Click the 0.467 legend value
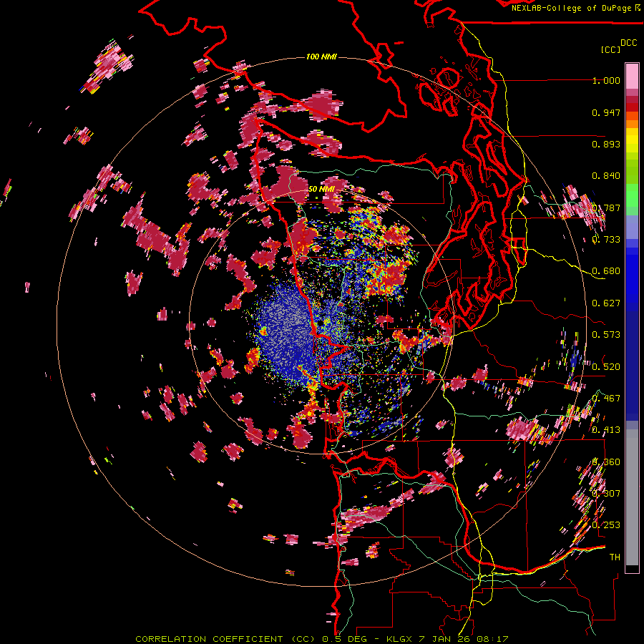This screenshot has height=644, width=644. (x=606, y=399)
